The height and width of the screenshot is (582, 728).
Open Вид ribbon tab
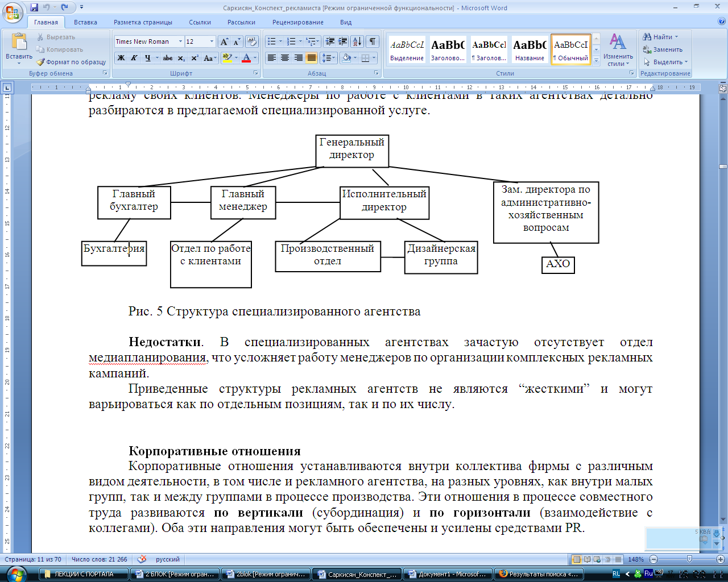[x=346, y=22]
